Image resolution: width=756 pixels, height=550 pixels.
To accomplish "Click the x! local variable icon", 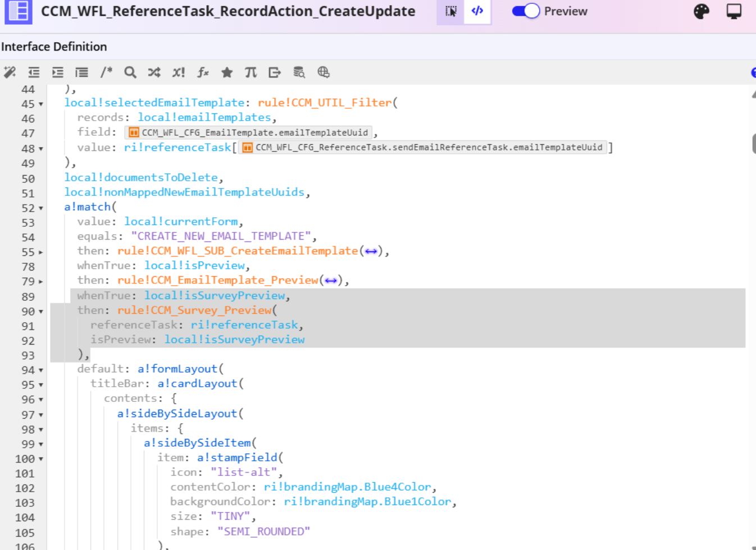I will [179, 72].
